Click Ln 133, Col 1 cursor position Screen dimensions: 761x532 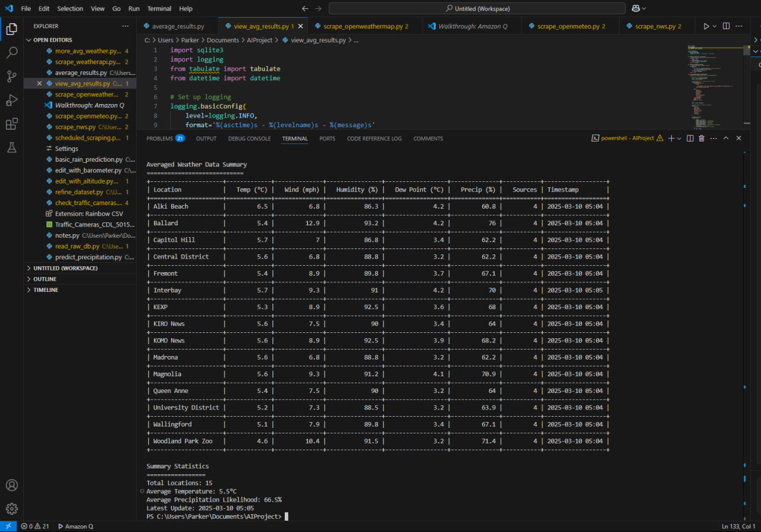738,526
